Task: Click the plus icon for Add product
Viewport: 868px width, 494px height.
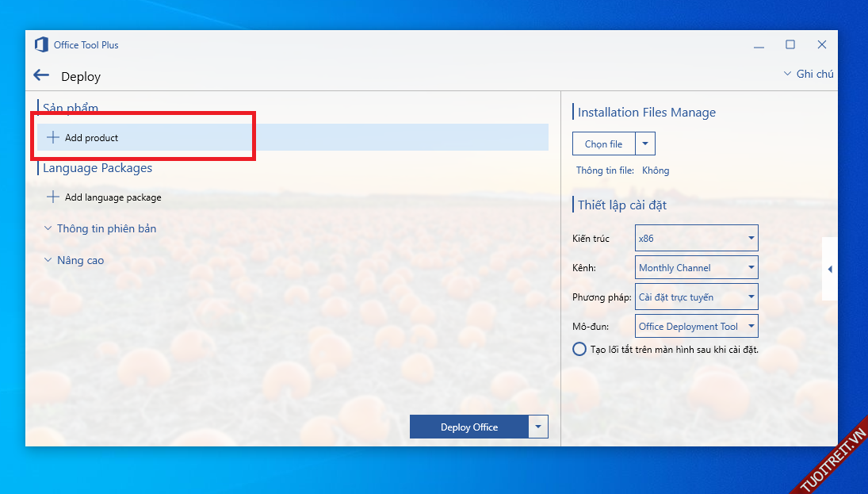Action: (x=53, y=137)
